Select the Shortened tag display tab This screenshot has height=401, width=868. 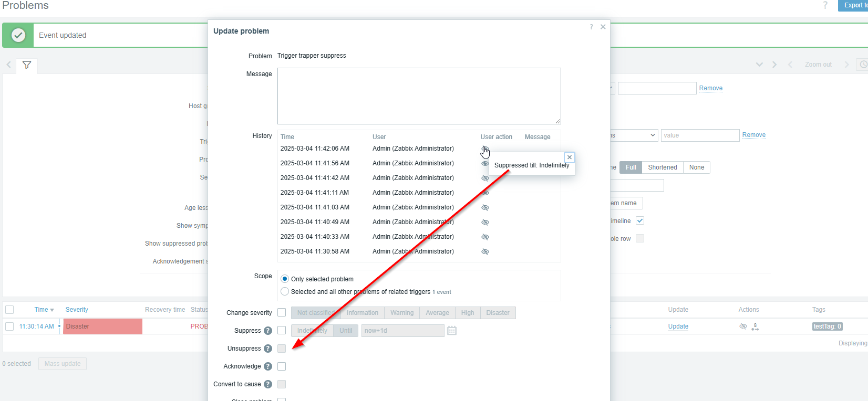click(x=662, y=167)
